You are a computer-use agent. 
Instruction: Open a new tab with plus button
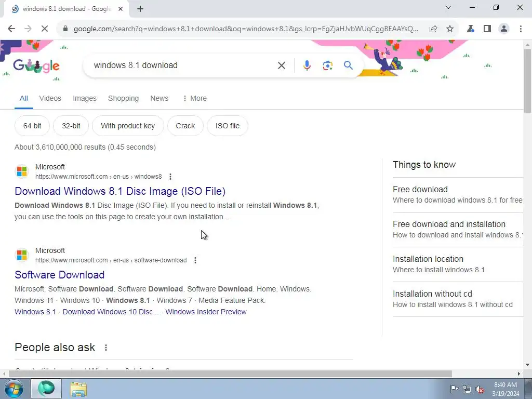140,9
